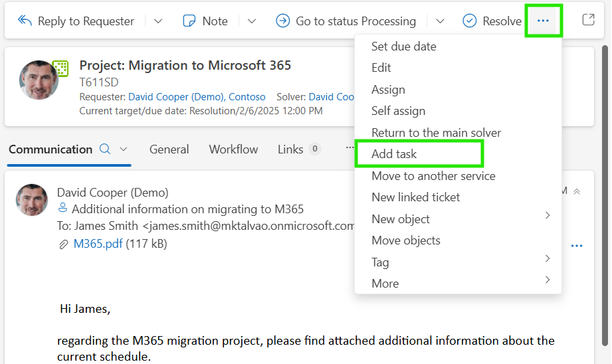This screenshot has height=364, width=612.
Task: Expand the Reply to Requester dropdown arrow
Action: (x=158, y=21)
